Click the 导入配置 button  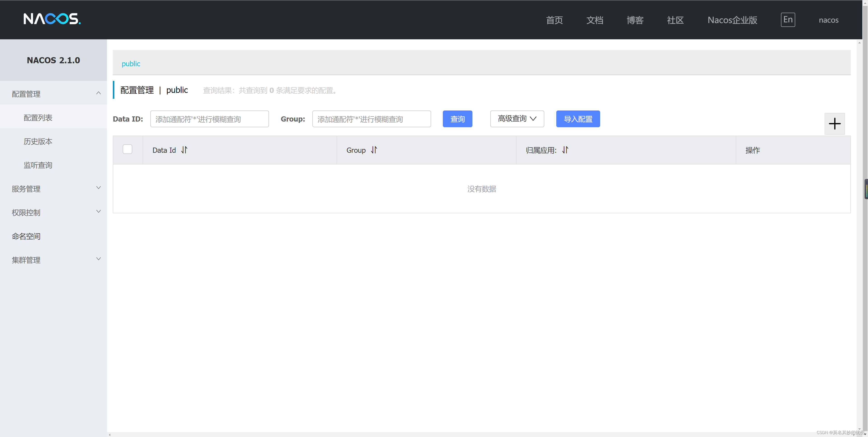click(578, 119)
